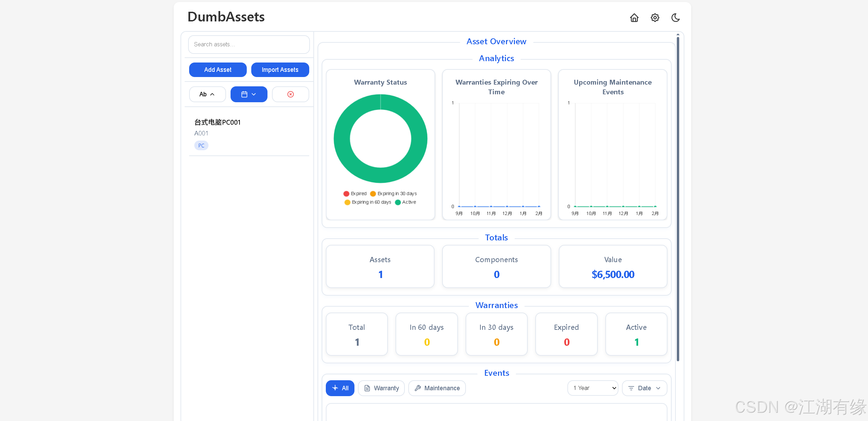
Task: Open settings via gear icon
Action: (x=655, y=18)
